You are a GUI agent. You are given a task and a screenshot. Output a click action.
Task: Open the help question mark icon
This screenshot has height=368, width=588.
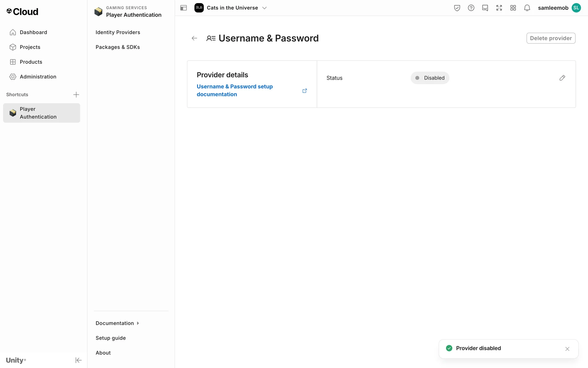(471, 8)
